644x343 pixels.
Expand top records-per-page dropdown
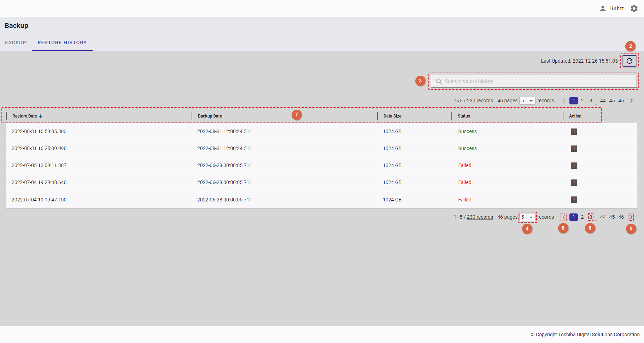(x=527, y=101)
